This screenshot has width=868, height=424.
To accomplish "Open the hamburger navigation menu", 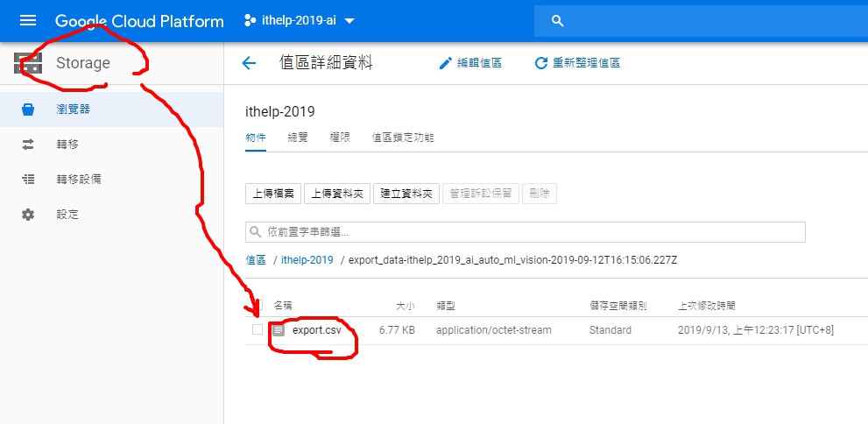I will (x=28, y=21).
